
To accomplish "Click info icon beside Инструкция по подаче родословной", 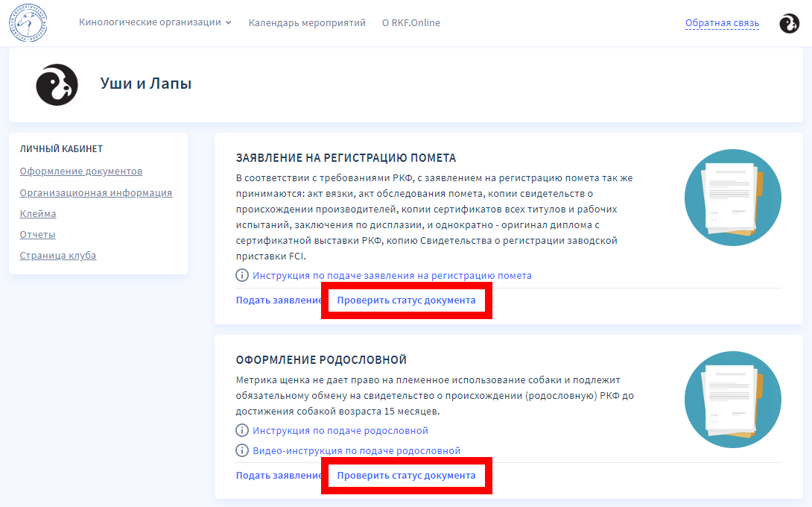I will coord(242,430).
